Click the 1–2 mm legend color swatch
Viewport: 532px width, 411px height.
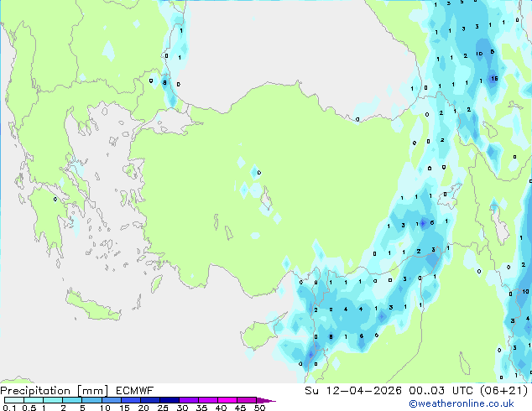(53, 400)
